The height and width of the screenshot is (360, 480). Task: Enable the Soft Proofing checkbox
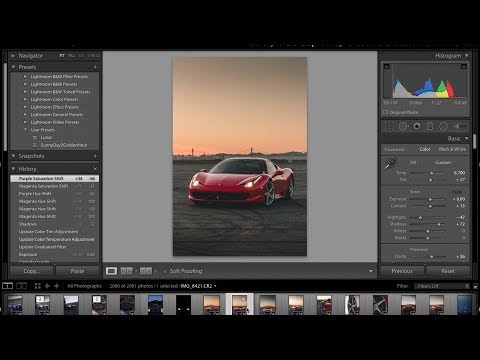pos(165,271)
